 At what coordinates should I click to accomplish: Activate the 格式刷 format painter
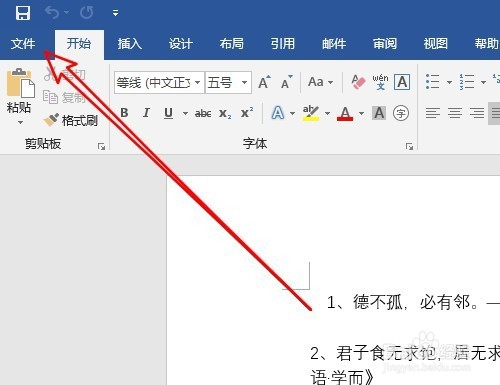71,120
